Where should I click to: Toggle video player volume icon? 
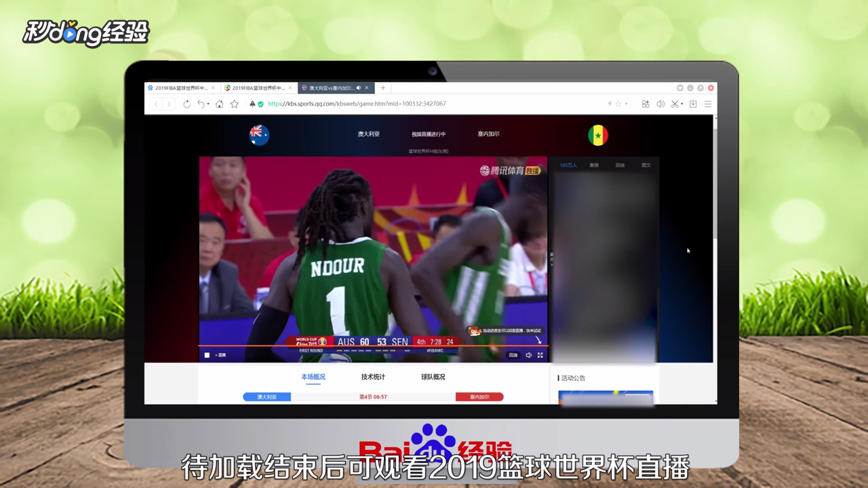pos(528,354)
